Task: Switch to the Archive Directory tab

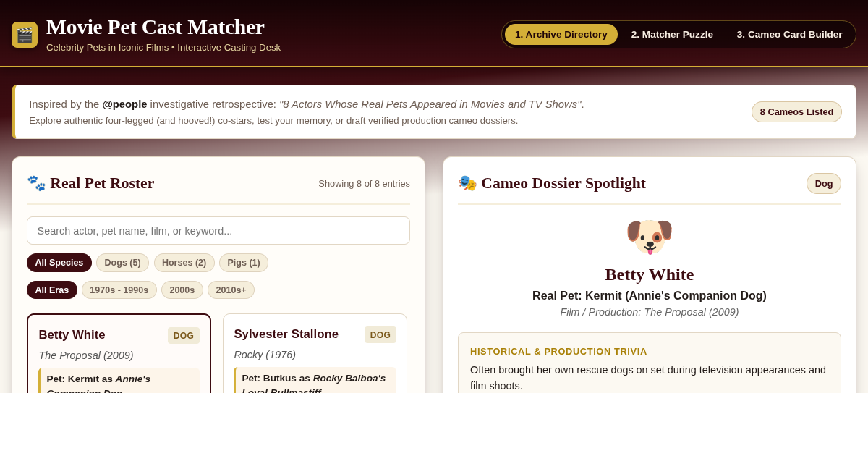Action: (x=561, y=34)
